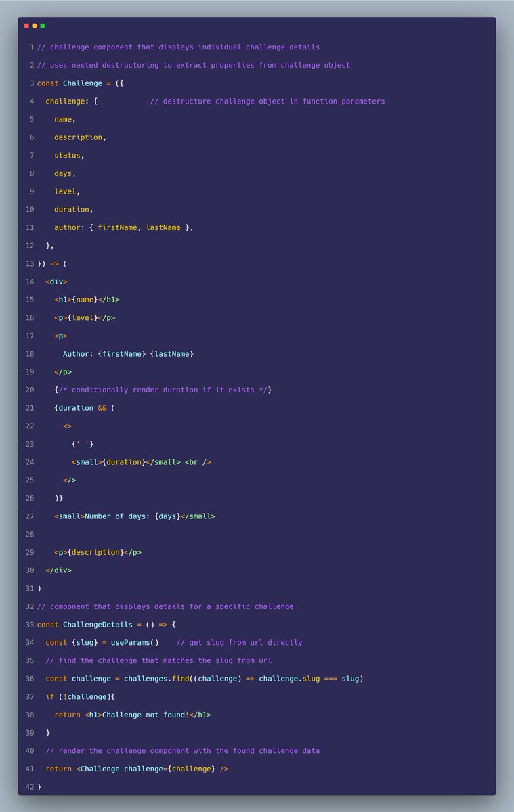
Task: Select the render comment on line 40
Action: click(183, 751)
